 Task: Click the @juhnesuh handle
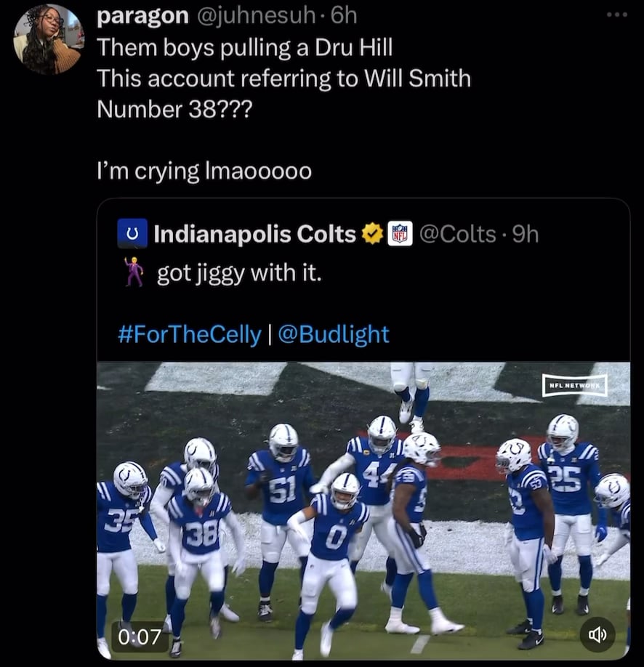[254, 15]
